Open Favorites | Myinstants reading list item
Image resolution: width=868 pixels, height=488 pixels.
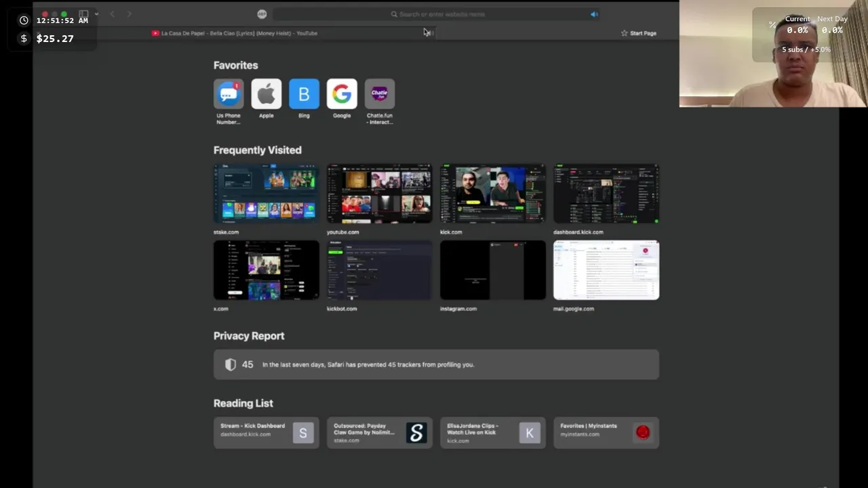(x=606, y=432)
